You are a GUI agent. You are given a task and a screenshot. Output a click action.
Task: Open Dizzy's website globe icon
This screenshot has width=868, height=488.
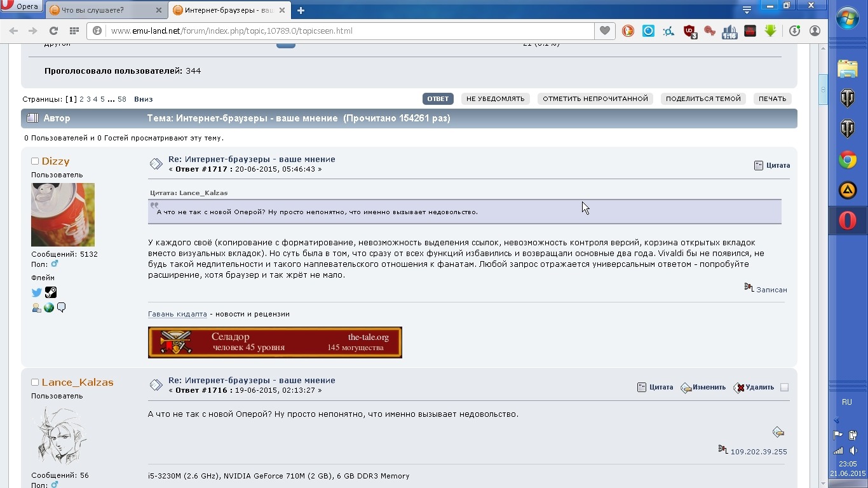point(49,308)
